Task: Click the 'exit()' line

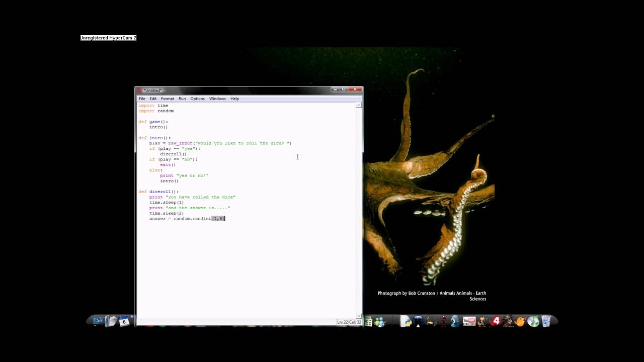Action: 168,165
